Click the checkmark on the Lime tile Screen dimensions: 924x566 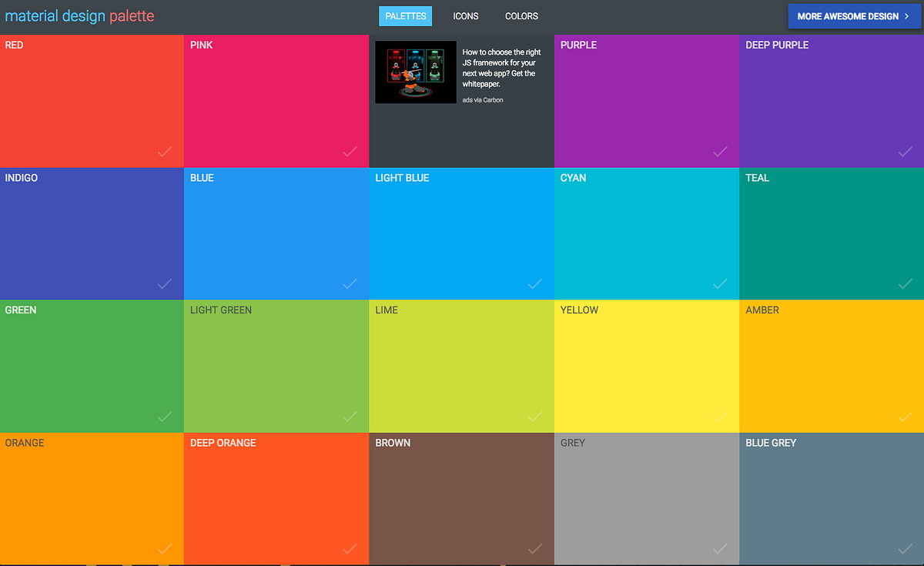(x=534, y=417)
